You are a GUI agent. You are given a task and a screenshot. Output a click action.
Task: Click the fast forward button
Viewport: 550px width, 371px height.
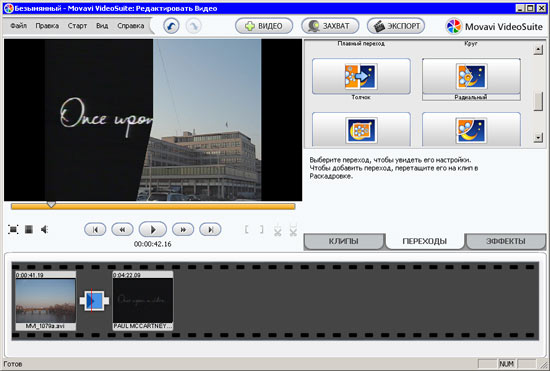tap(183, 230)
